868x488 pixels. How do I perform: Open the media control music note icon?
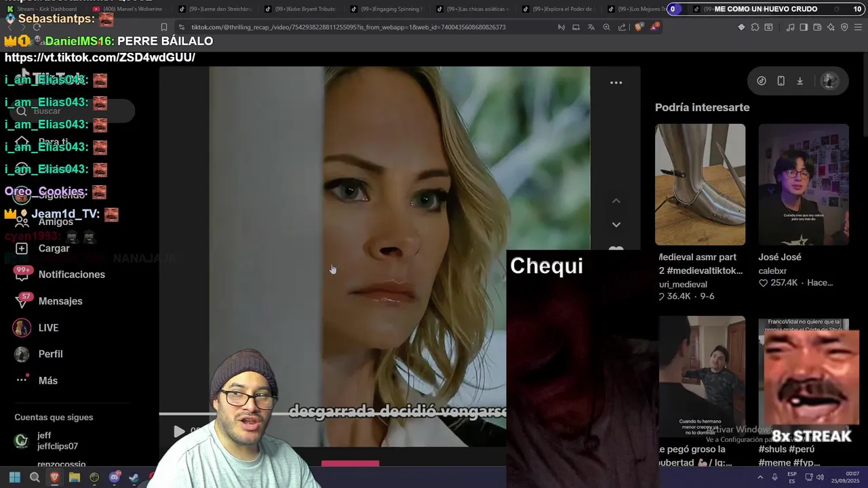point(790,27)
